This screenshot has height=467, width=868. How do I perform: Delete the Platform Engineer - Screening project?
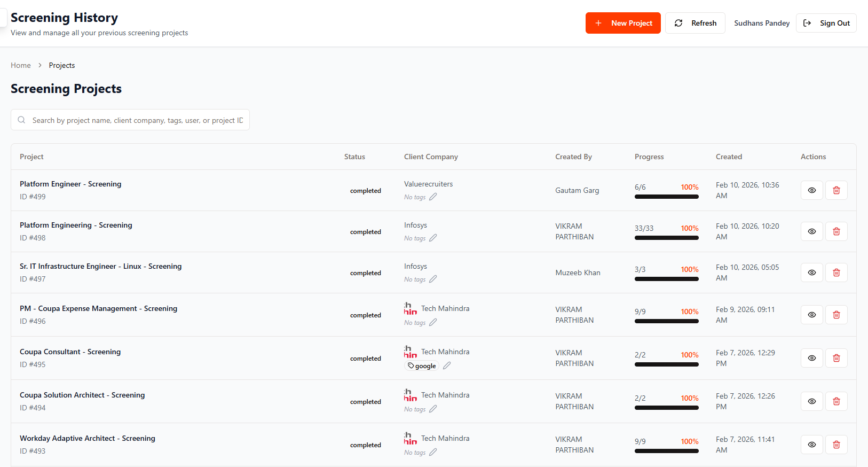(836, 190)
